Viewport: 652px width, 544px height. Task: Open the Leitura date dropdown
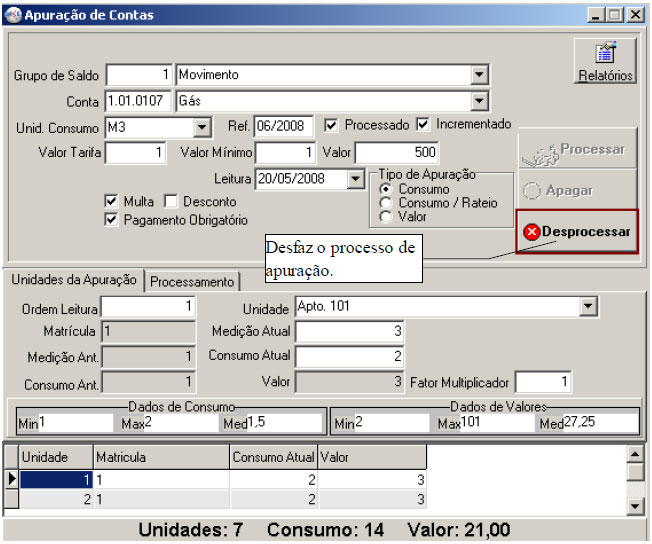coord(356,179)
